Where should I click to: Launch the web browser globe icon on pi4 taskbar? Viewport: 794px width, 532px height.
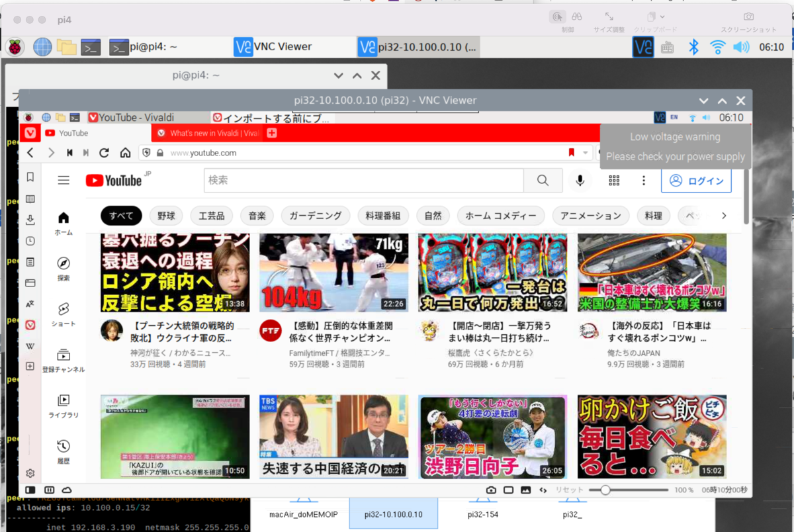[x=42, y=47]
